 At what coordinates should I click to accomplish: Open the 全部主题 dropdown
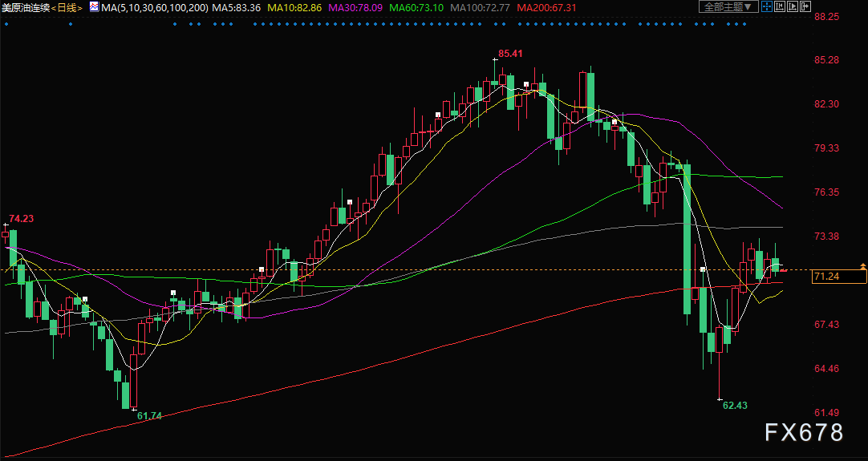(x=728, y=7)
